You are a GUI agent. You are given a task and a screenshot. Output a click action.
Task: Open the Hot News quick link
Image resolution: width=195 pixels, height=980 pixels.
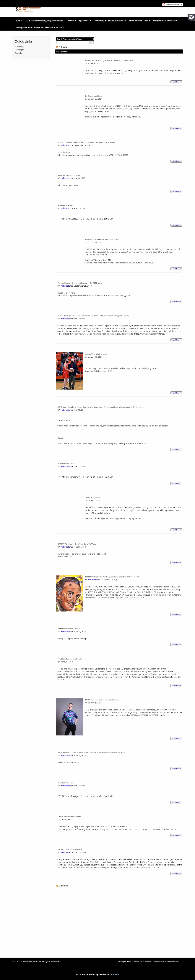(x=19, y=46)
